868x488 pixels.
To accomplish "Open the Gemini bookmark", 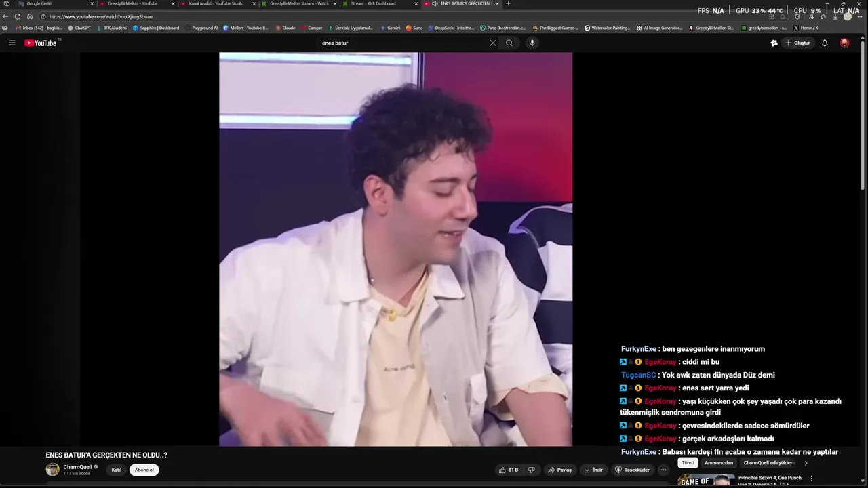I will pyautogui.click(x=391, y=28).
